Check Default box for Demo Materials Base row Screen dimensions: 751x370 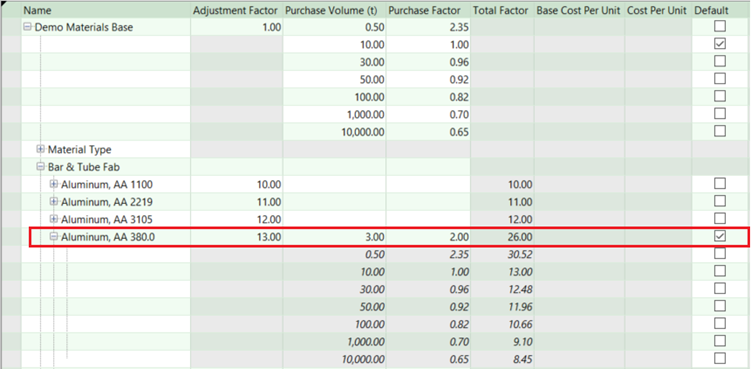(720, 26)
